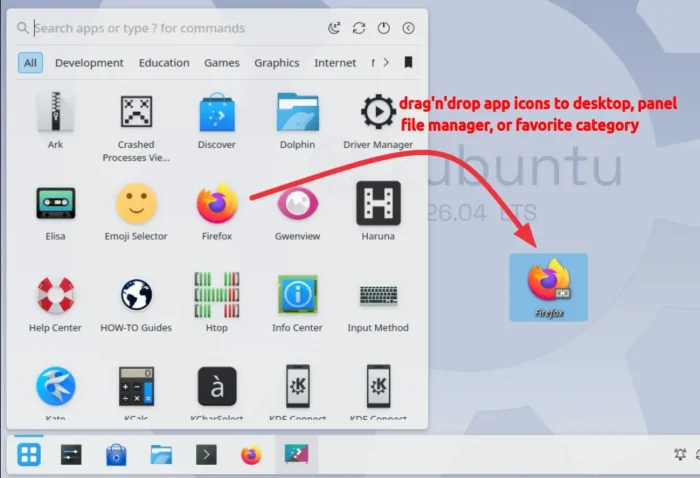Launch Crashed Processes Viewer

pos(136,127)
